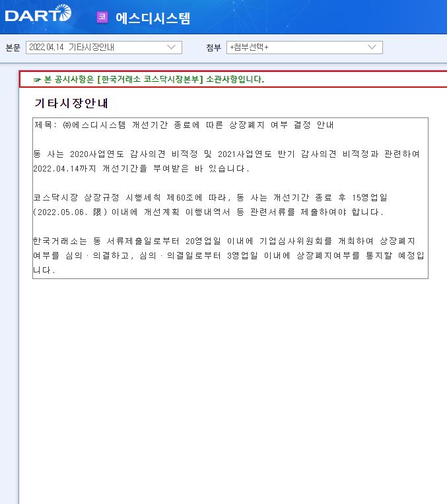
Task: Click the 본문 dropdown chevron arrow
Action: point(172,47)
